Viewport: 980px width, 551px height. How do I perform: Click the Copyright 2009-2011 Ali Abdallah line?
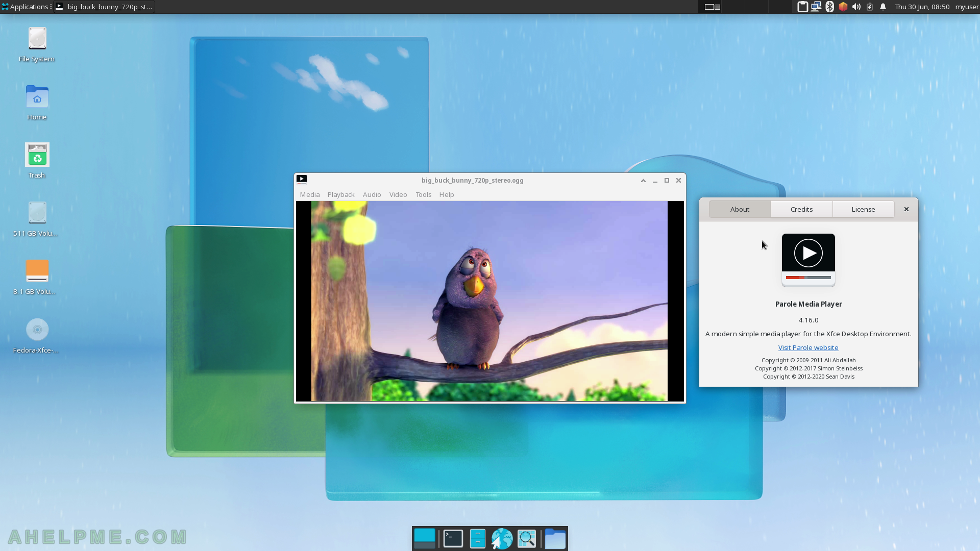click(808, 360)
